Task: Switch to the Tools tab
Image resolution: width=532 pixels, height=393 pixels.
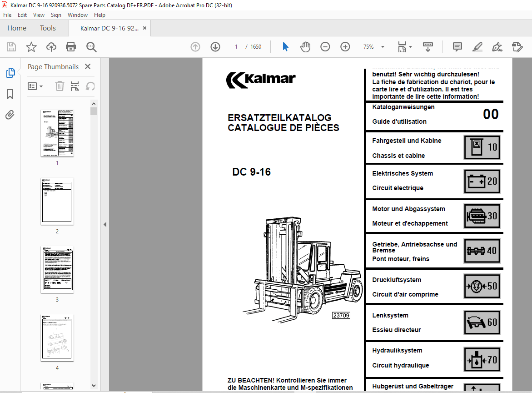Action: (x=48, y=28)
